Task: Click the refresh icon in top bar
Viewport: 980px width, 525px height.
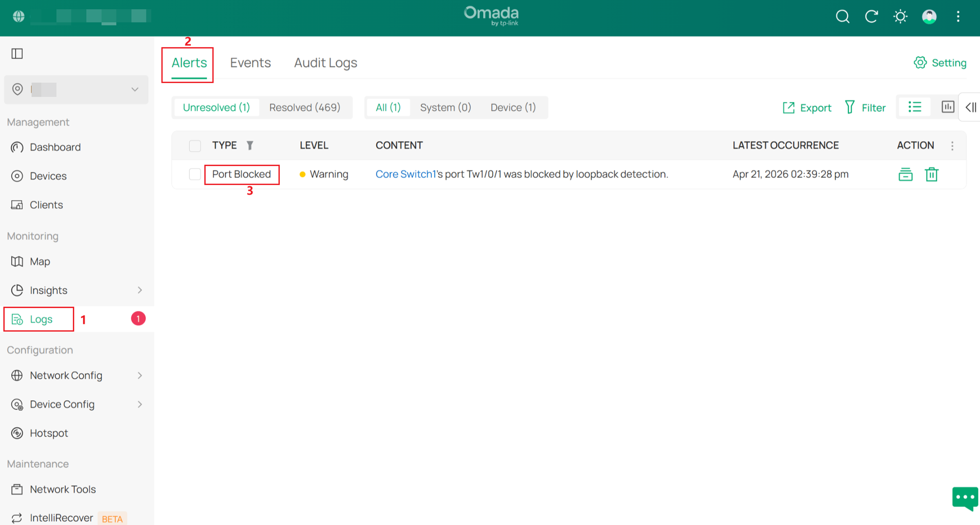Action: [x=871, y=17]
